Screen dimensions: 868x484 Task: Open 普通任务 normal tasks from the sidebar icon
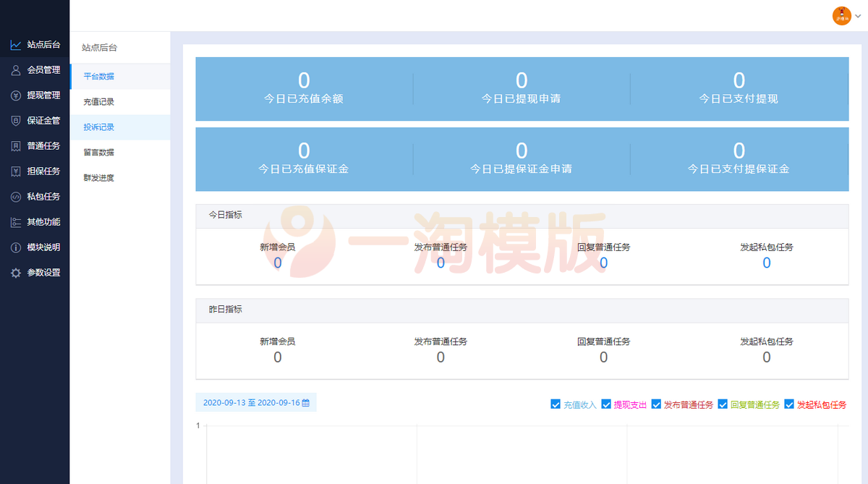(15, 146)
